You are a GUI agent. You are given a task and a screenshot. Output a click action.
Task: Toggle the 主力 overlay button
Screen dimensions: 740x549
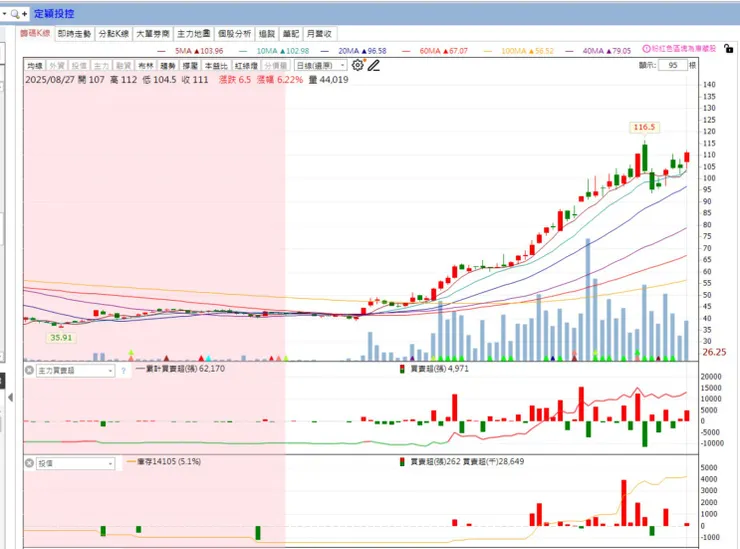pos(101,66)
